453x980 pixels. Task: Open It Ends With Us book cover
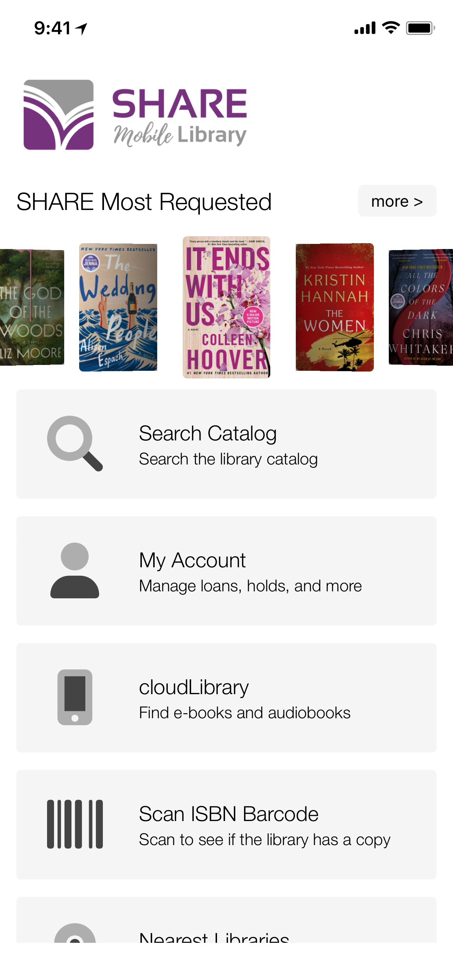coord(226,307)
